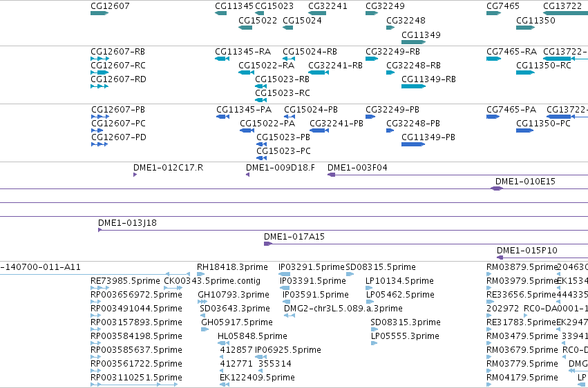Select EST LP05555.3prime
588x388 pixels.
pos(405,336)
